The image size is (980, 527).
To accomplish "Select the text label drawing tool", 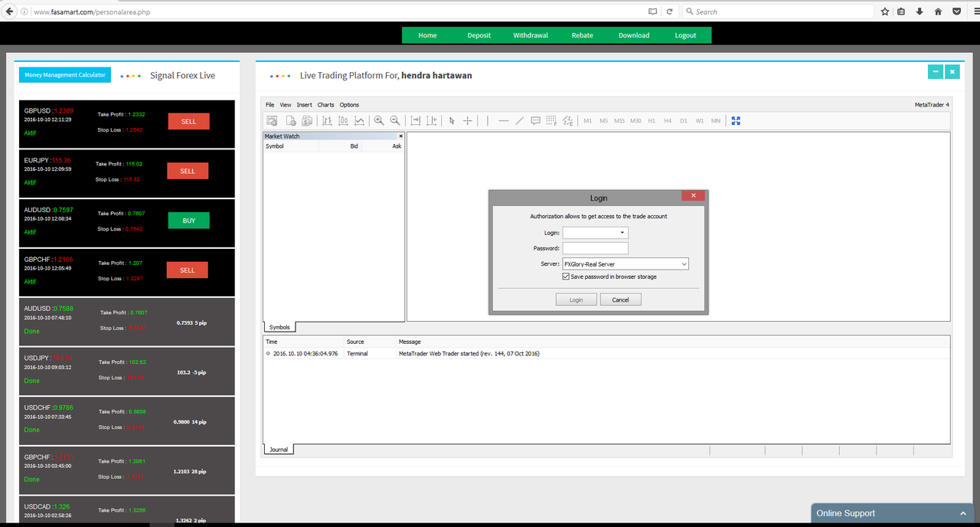I will pyautogui.click(x=535, y=121).
